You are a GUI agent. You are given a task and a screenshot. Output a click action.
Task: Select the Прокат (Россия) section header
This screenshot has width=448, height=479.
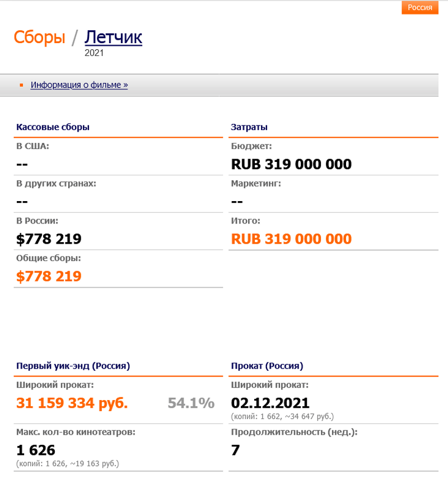point(267,366)
